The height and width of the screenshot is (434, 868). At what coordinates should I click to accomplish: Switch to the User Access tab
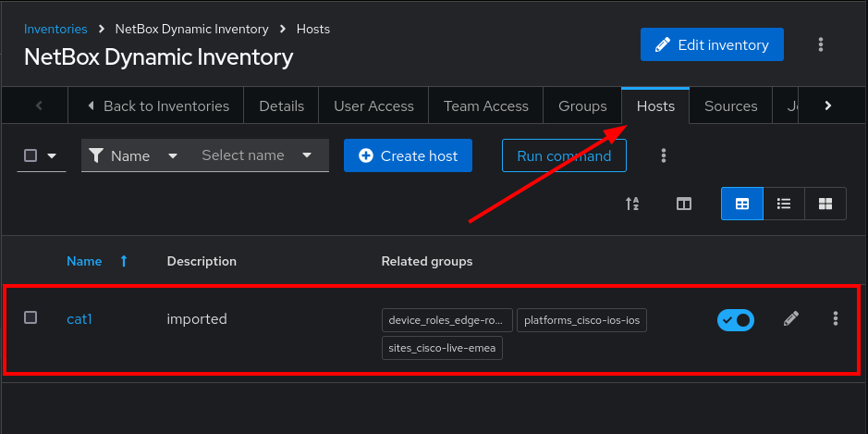click(373, 105)
